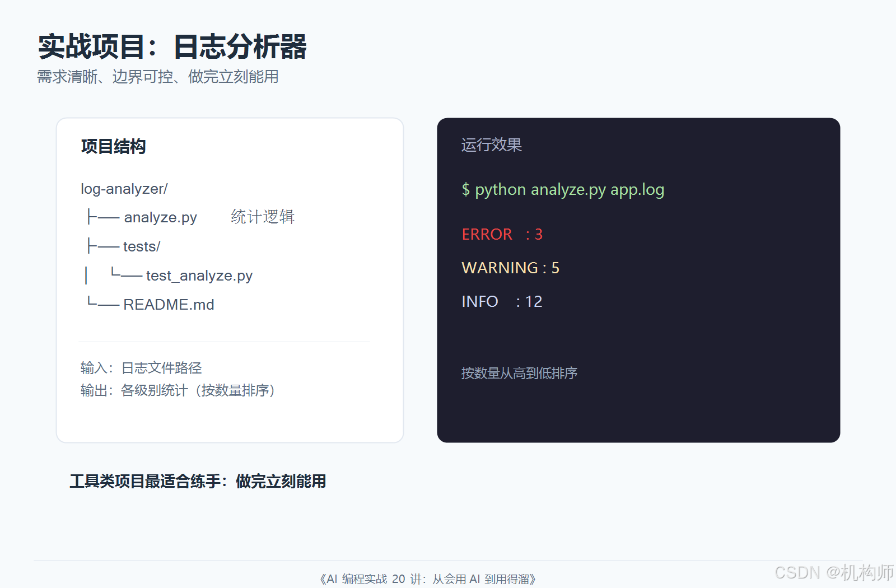Click the red ERROR : 3 output line

(502, 234)
